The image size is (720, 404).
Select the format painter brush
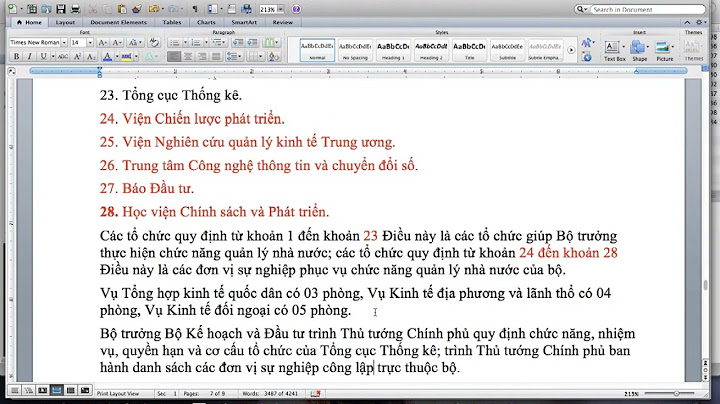click(x=136, y=9)
